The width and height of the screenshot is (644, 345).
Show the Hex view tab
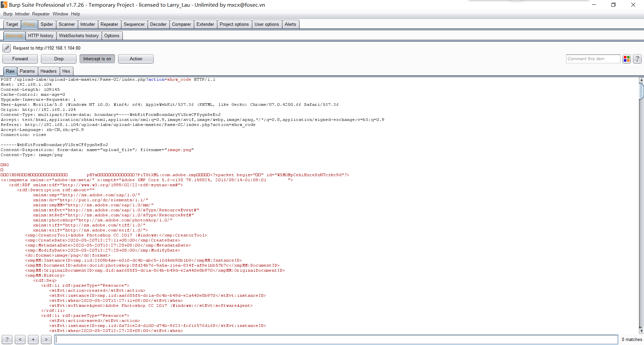66,71
